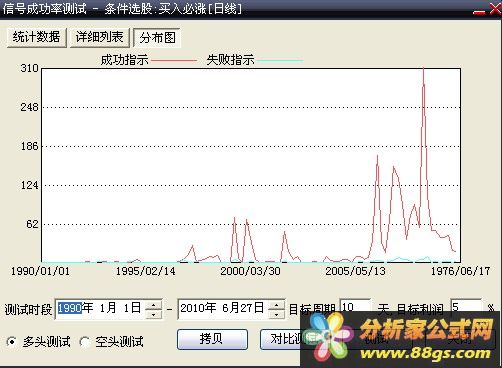Increase start date with up spinner arrow
The height and width of the screenshot is (368, 502).
(154, 305)
